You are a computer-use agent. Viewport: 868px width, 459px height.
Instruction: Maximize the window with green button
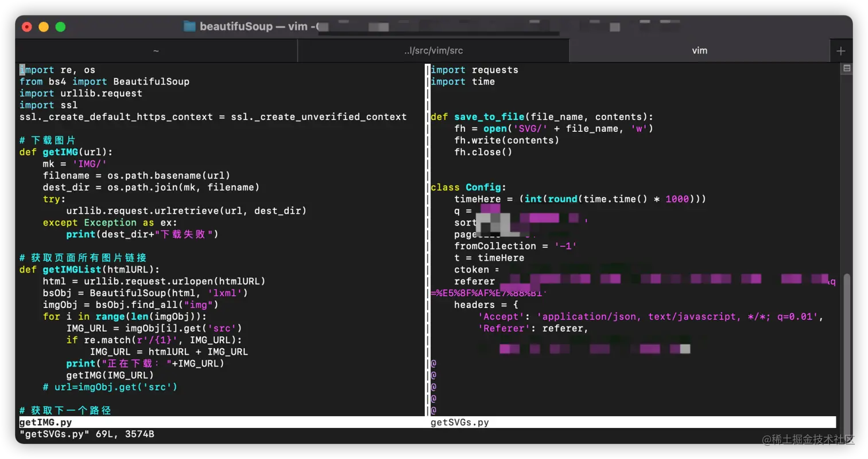pyautogui.click(x=60, y=26)
